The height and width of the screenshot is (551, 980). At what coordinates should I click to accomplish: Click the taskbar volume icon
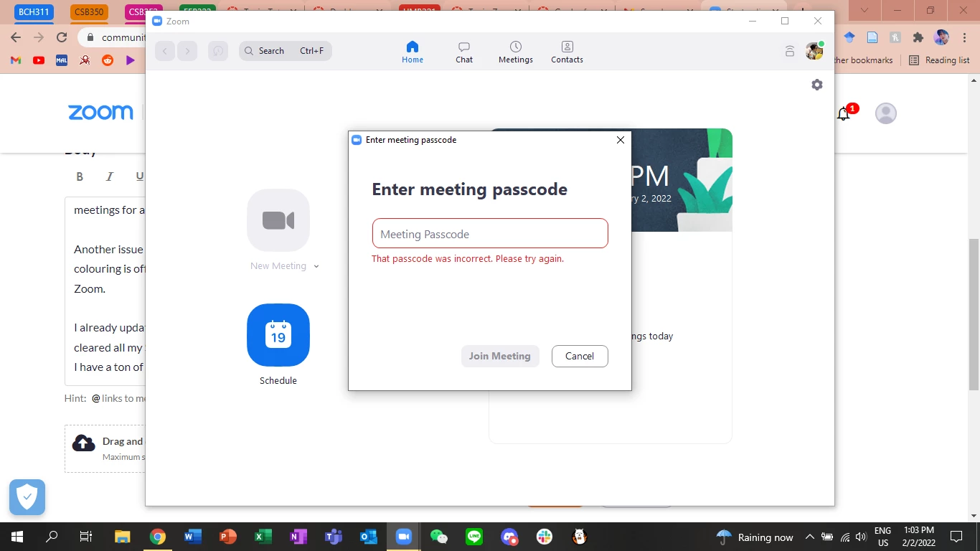point(861,537)
